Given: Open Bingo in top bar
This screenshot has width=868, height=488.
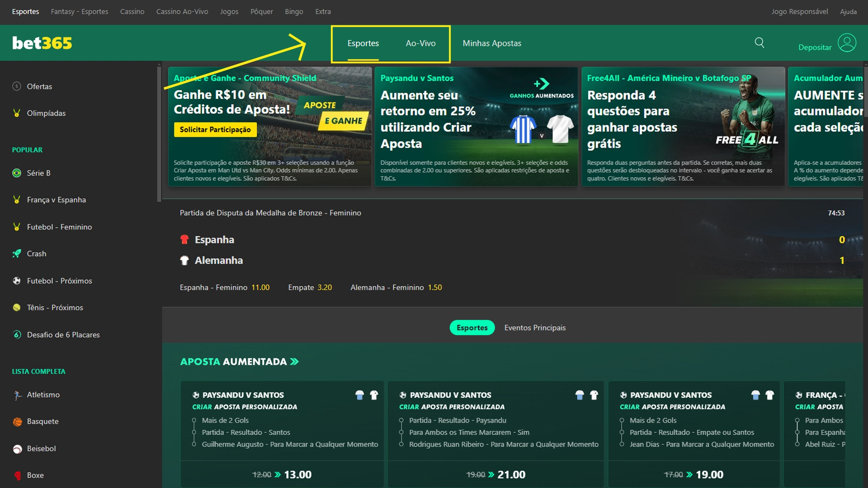Looking at the screenshot, I should pyautogui.click(x=294, y=12).
